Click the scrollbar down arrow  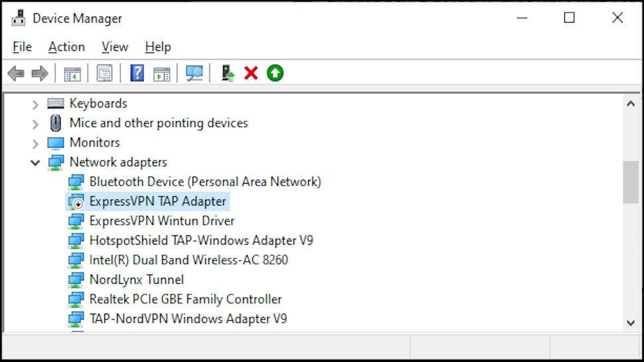point(631,323)
